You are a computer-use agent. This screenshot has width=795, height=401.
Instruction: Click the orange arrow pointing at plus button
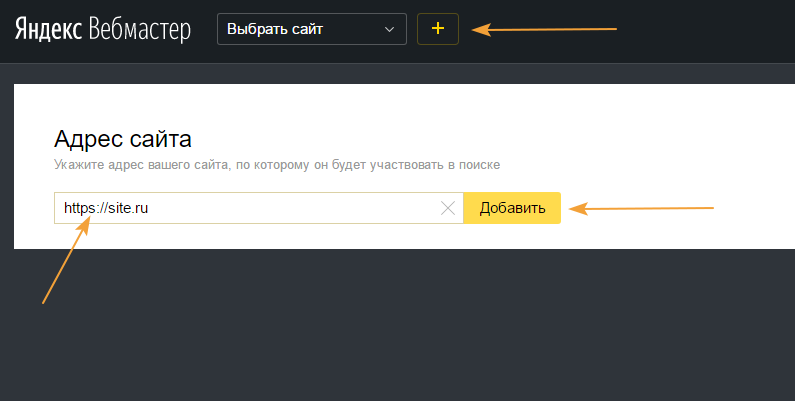(x=544, y=29)
